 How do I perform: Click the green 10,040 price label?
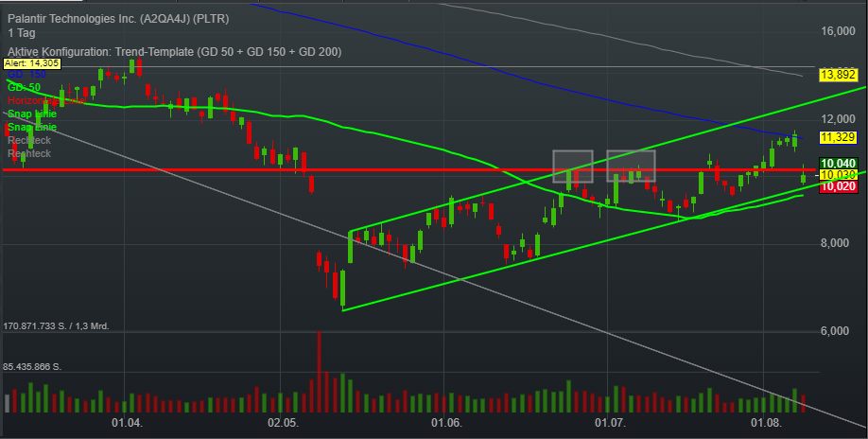(x=838, y=164)
